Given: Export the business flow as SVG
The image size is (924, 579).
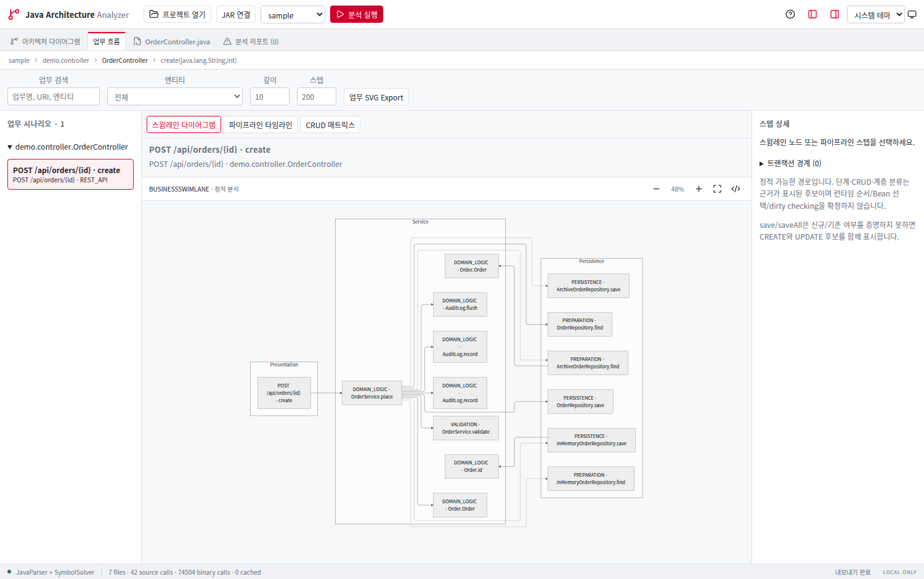Looking at the screenshot, I should (x=376, y=97).
